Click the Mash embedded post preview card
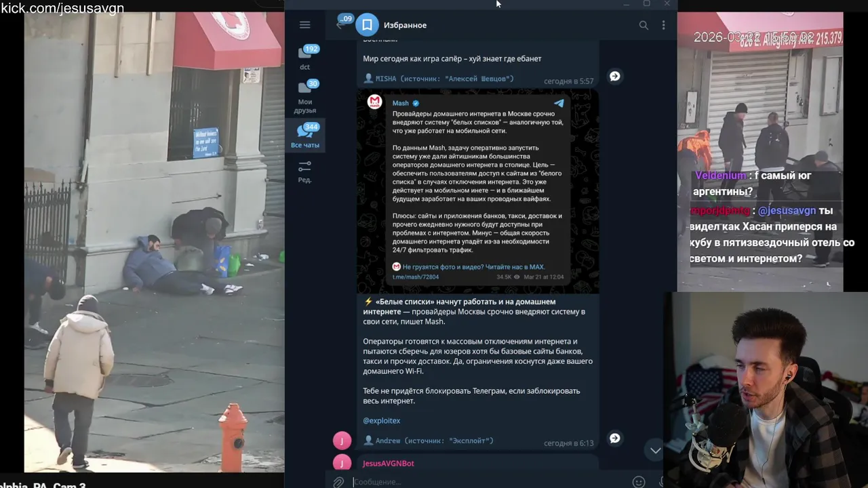The height and width of the screenshot is (488, 868). [478, 192]
